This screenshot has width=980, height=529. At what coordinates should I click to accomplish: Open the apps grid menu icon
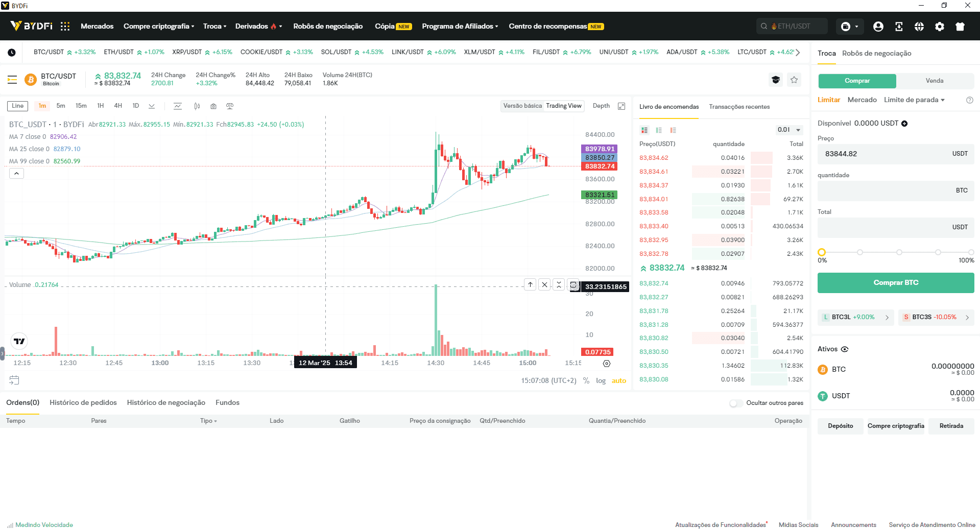65,26
